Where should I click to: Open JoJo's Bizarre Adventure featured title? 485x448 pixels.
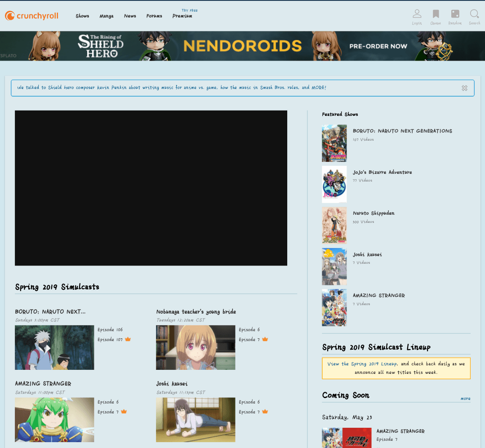click(383, 172)
